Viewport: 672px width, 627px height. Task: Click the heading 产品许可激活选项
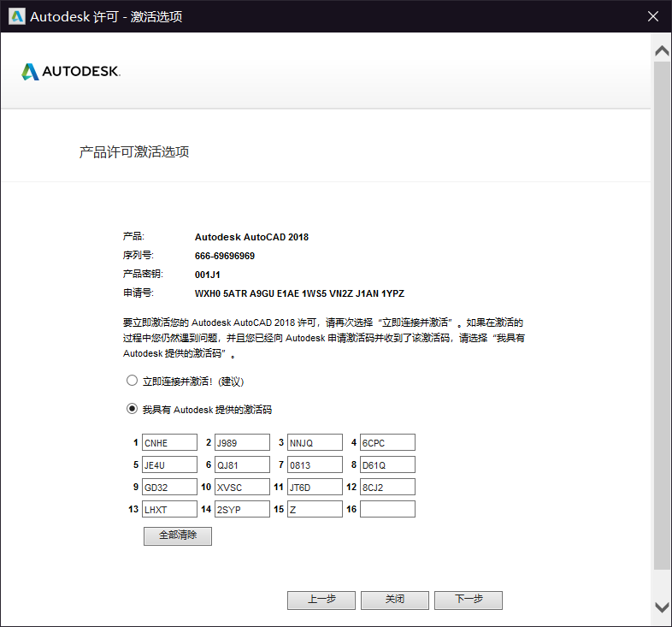(134, 151)
